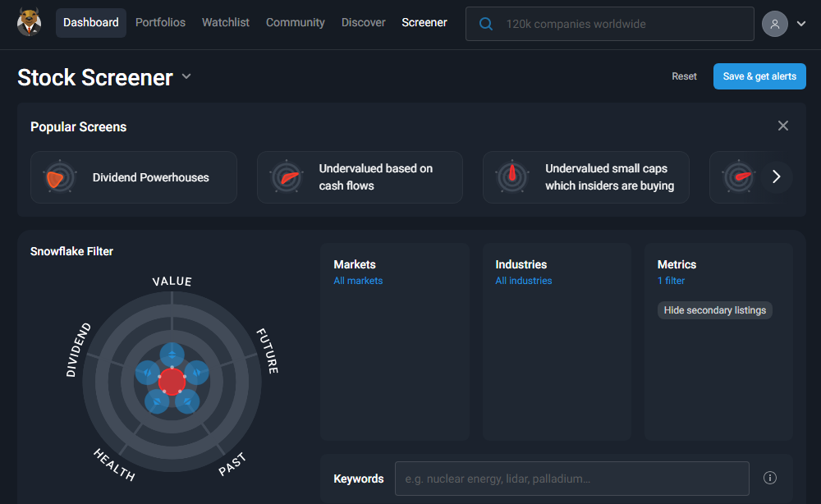Toggle the VALUE petal on the snowflake filter
Image resolution: width=821 pixels, height=504 pixels.
point(172,353)
